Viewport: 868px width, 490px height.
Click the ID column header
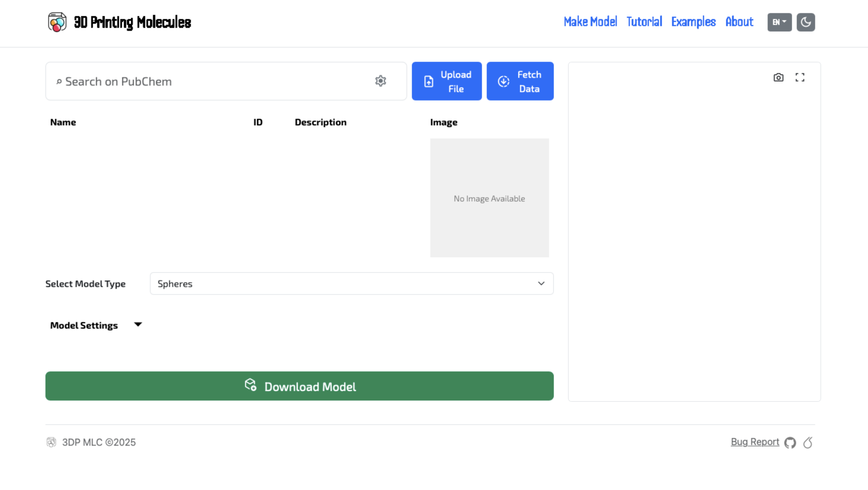point(258,122)
